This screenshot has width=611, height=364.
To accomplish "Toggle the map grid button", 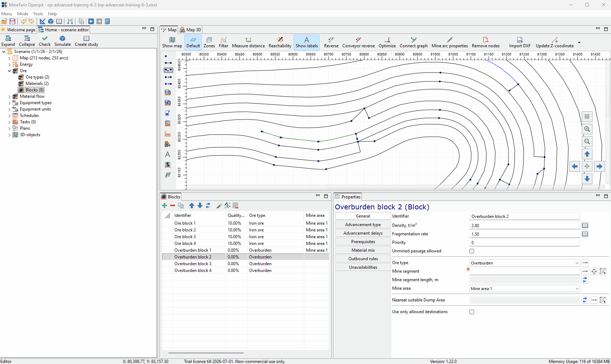I will (x=587, y=117).
